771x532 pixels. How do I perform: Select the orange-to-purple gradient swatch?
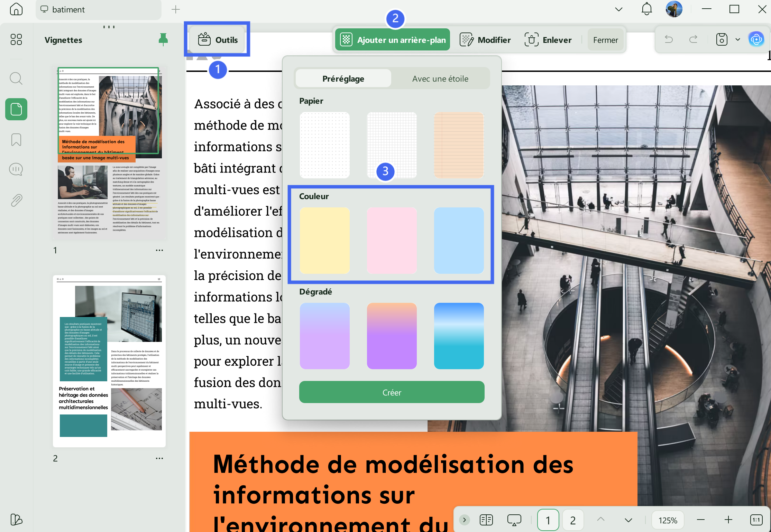point(392,336)
